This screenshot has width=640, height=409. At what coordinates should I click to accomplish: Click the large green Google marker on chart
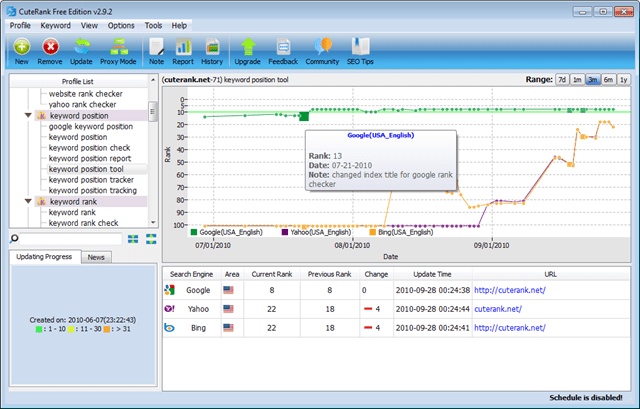click(304, 116)
